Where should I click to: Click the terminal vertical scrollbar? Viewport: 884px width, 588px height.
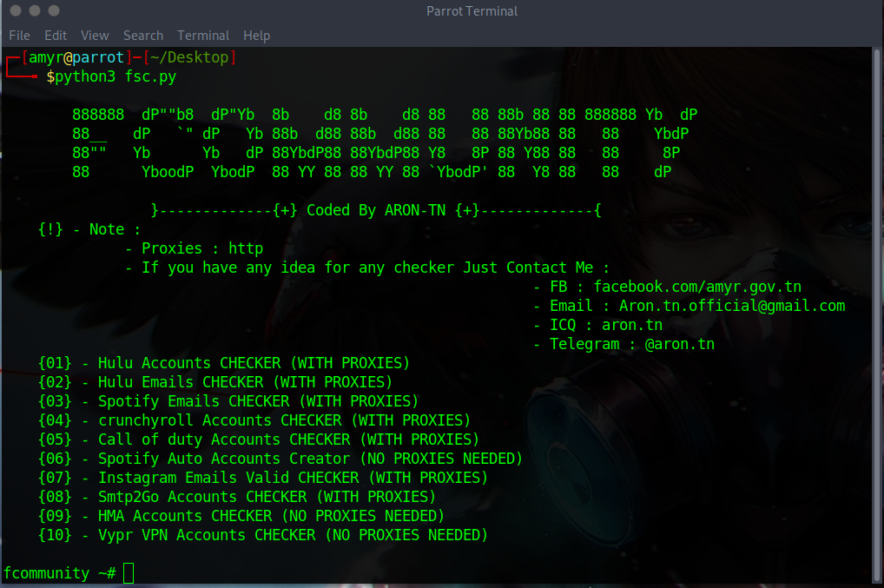point(877,315)
